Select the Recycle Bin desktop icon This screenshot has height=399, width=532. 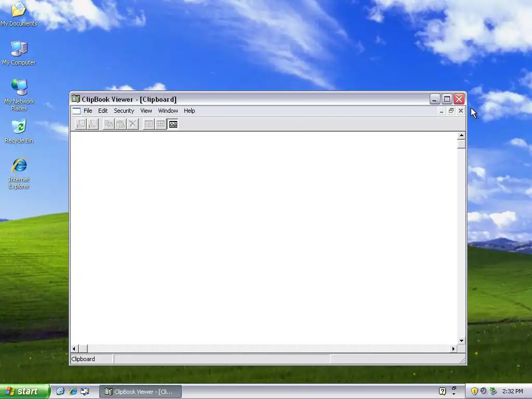click(x=19, y=131)
